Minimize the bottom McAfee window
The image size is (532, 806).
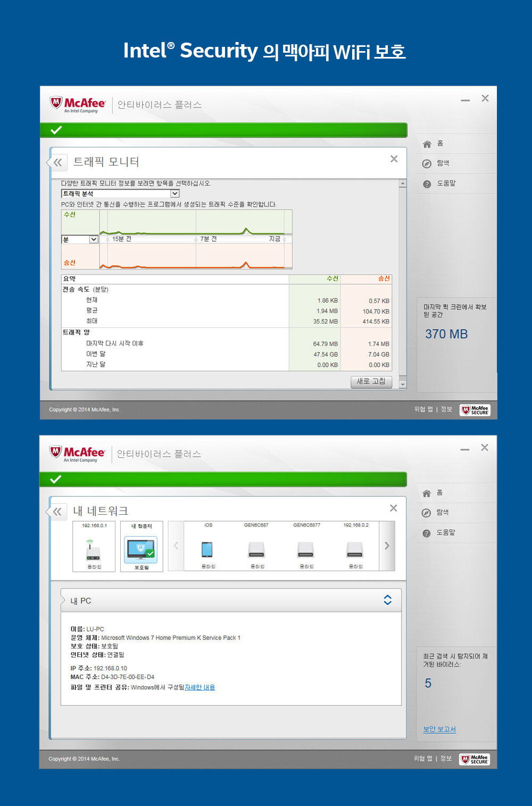pos(465,449)
